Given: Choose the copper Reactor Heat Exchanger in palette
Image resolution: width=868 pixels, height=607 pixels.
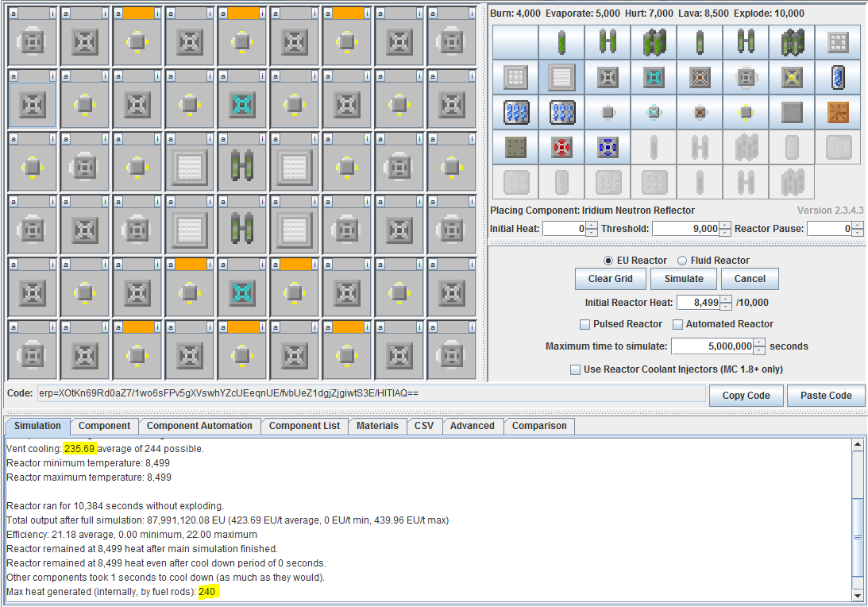Looking at the screenshot, I should coord(700,113).
